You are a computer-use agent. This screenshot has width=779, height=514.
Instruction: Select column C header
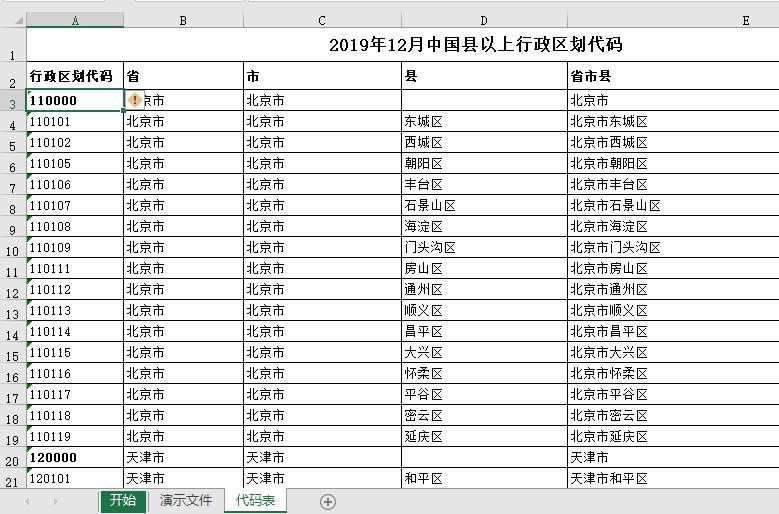(x=322, y=20)
